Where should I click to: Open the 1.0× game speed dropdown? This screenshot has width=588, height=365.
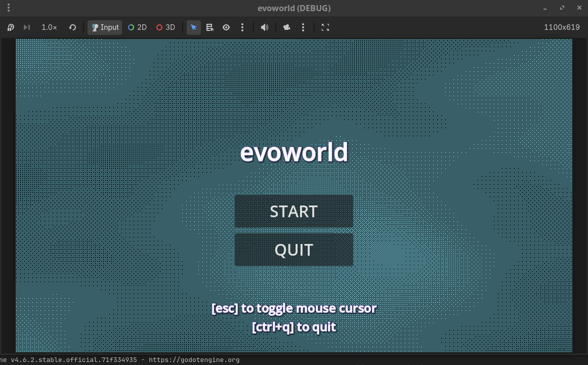[49, 27]
